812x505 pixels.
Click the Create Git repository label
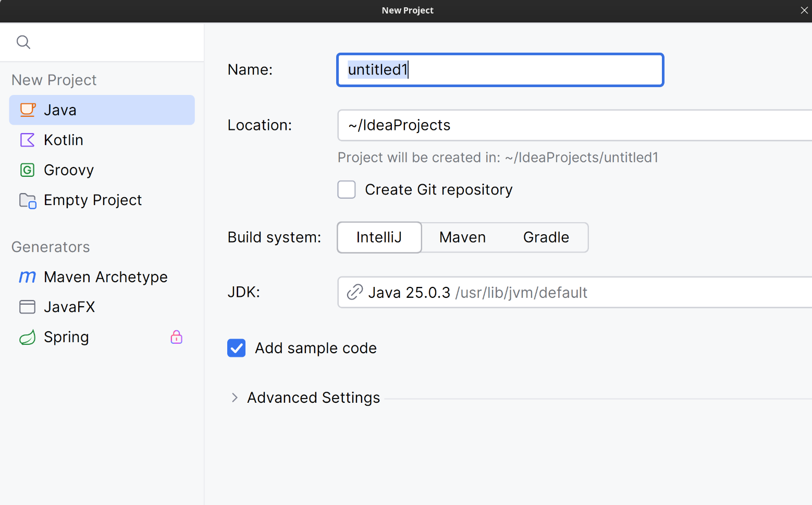[x=439, y=190]
